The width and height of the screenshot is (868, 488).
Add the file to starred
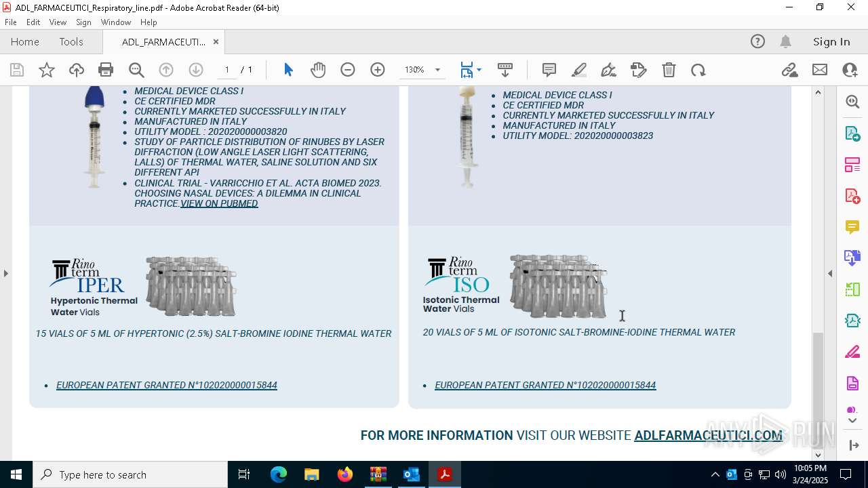click(47, 70)
